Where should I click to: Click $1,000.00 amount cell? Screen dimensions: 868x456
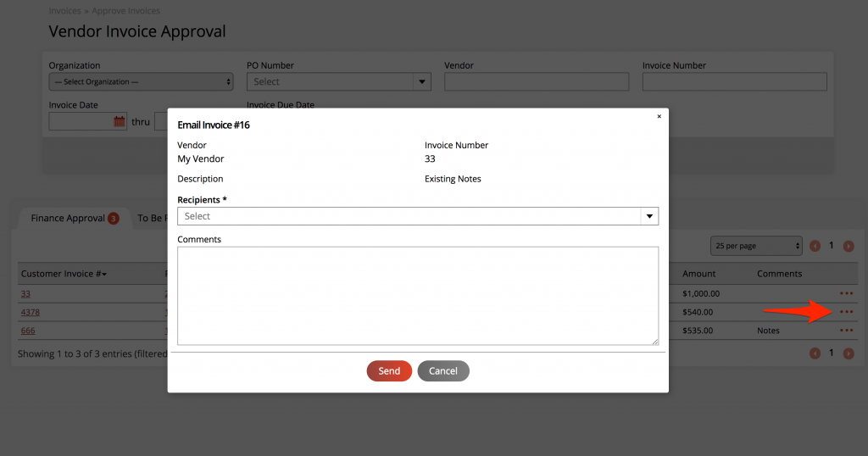[x=701, y=294]
